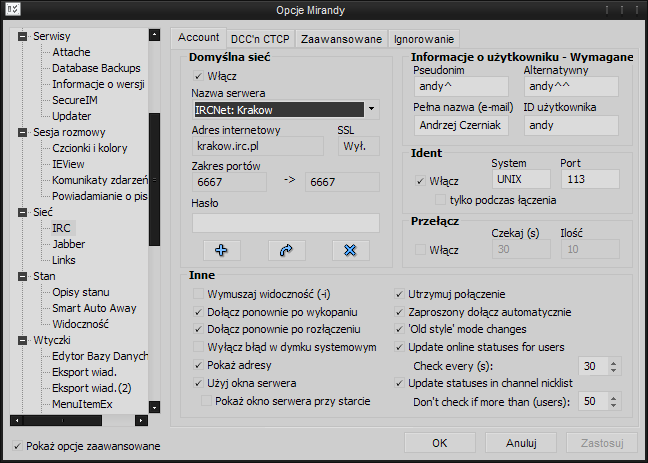
Task: Click the ID użytkownika field
Action: [572, 125]
